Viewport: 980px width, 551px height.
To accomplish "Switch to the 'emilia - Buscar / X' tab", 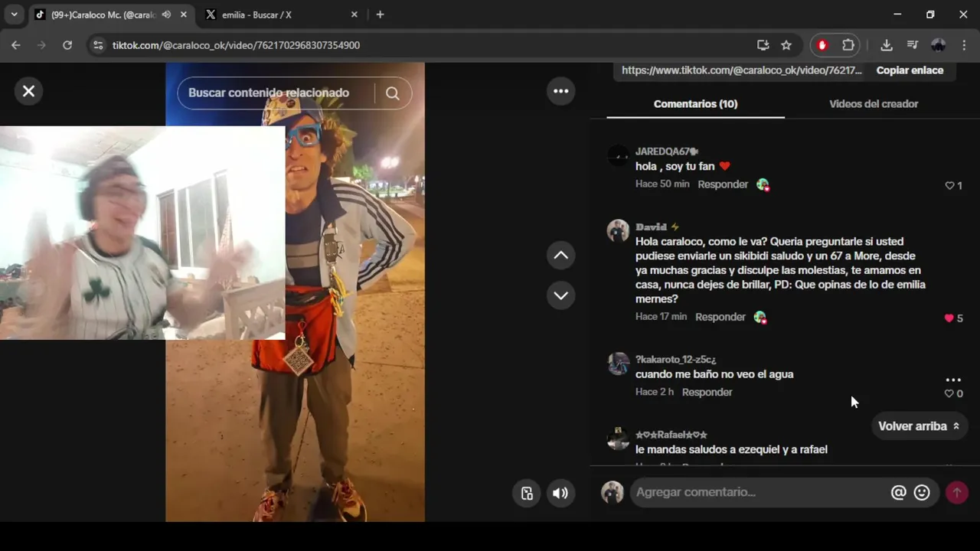I will (276, 15).
